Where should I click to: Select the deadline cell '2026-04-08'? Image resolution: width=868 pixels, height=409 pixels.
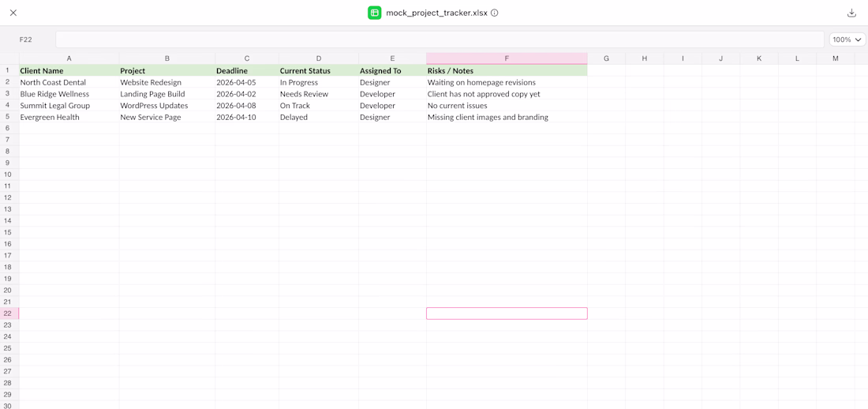tap(247, 105)
